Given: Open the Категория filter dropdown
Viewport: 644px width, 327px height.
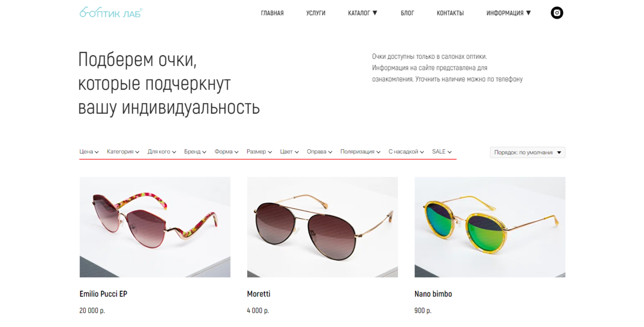Looking at the screenshot, I should pos(123,152).
